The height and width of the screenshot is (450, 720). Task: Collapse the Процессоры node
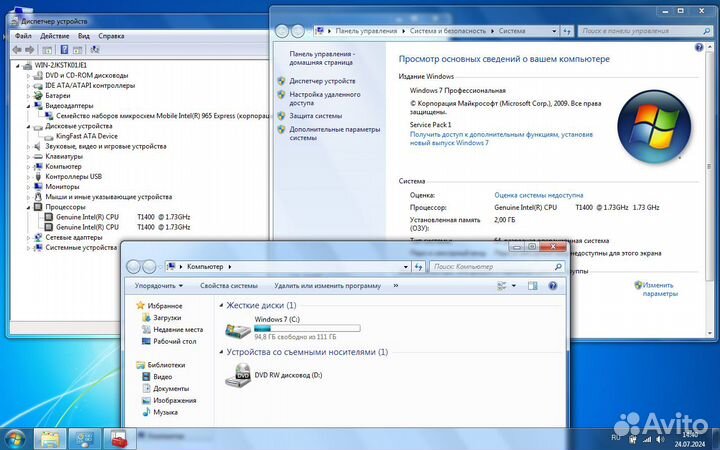(28, 207)
